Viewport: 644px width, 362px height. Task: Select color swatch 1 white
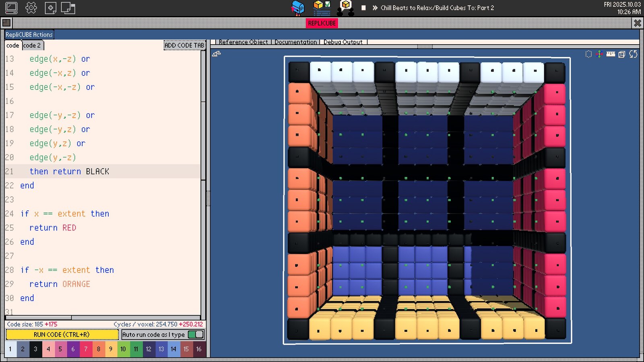tap(10, 349)
